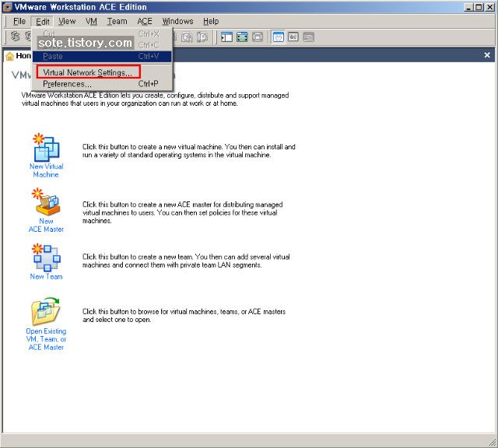498x448 pixels.
Task: Open the View menu
Action: pos(67,21)
